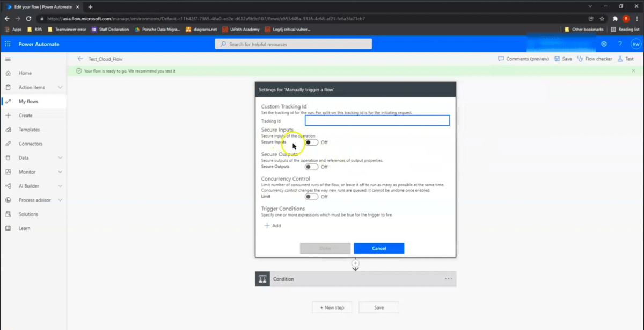Screen dimensions: 644x330
Task: Open the Staff Declaration bookmark
Action: tap(110, 30)
